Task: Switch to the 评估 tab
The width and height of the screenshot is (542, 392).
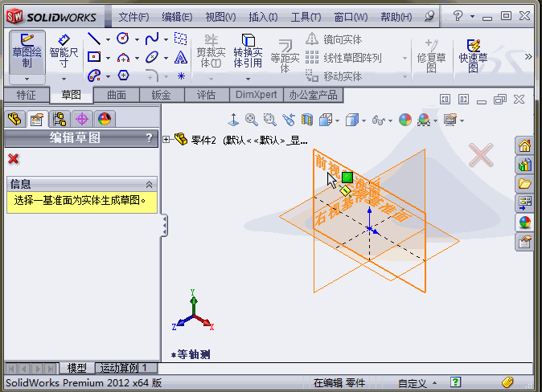Action: coord(207,95)
